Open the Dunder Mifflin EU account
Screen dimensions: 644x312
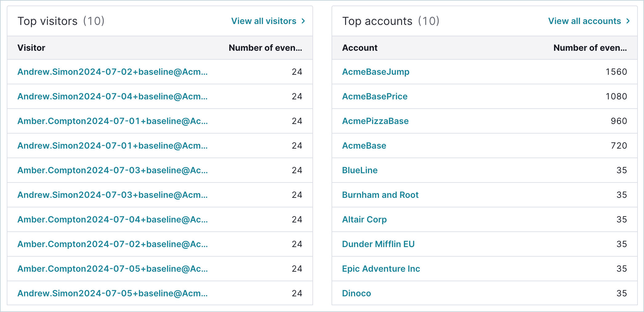(x=378, y=244)
